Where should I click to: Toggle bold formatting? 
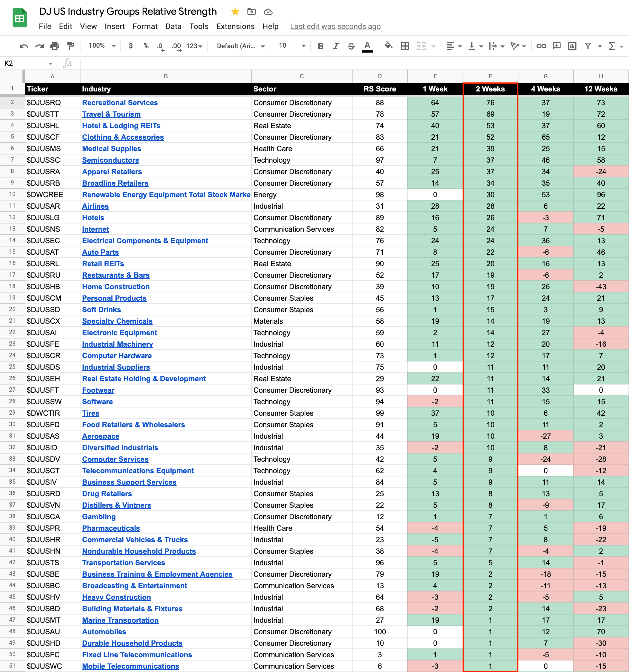point(320,46)
